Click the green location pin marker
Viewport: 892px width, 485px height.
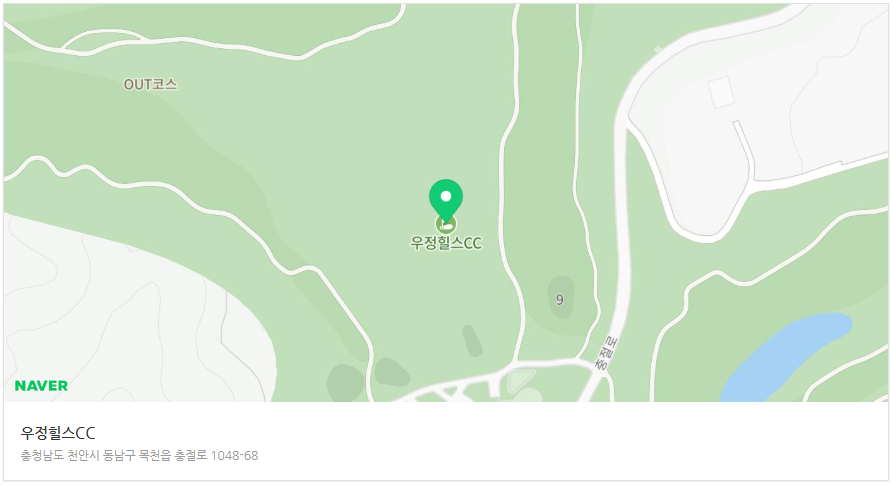click(x=446, y=199)
